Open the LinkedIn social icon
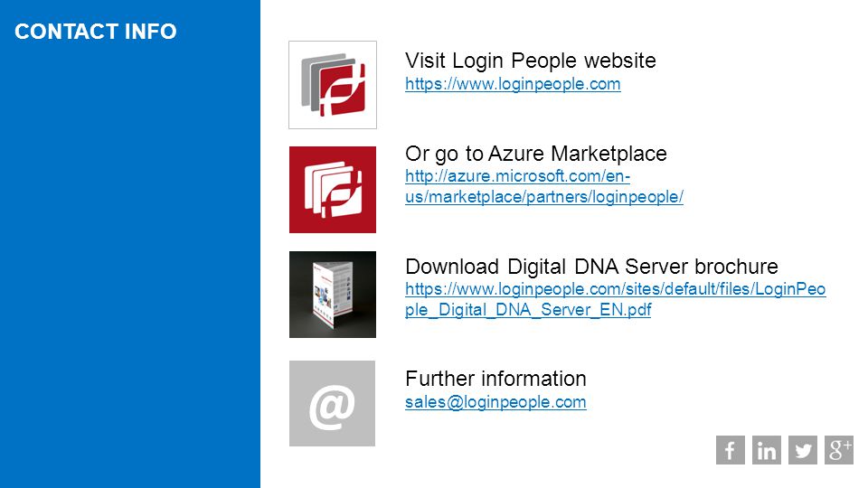 pyautogui.click(x=766, y=450)
